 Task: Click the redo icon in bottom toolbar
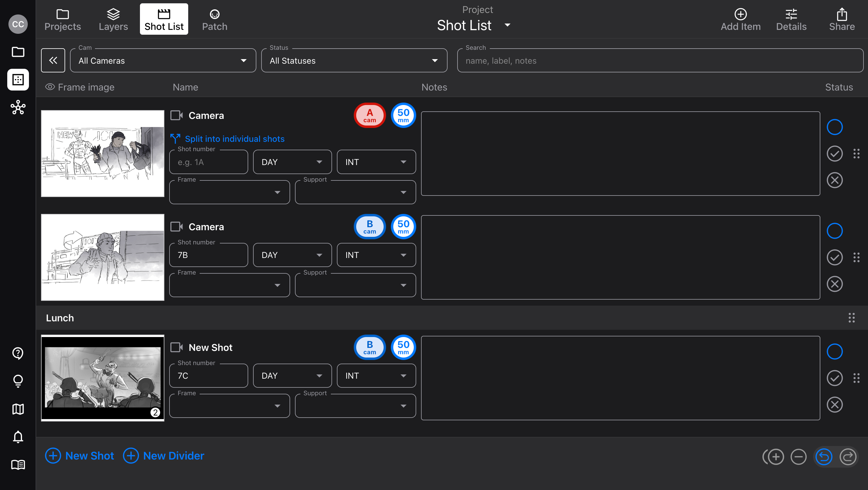click(848, 457)
